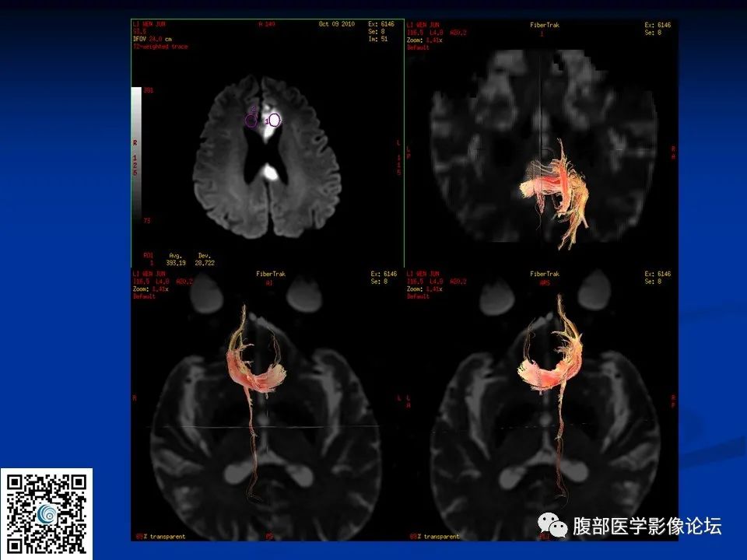Click the 'T2-weighted trace' series label
747x560 pixels.
[x=160, y=47]
